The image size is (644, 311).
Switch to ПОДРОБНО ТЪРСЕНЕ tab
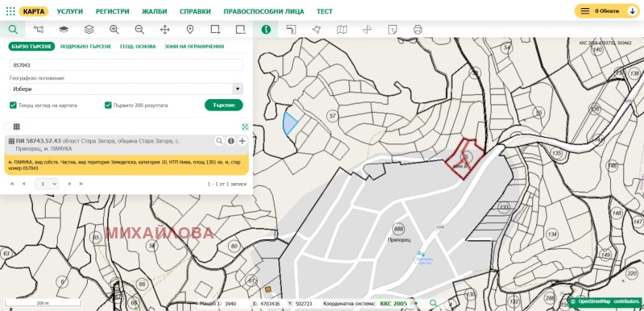(86, 47)
